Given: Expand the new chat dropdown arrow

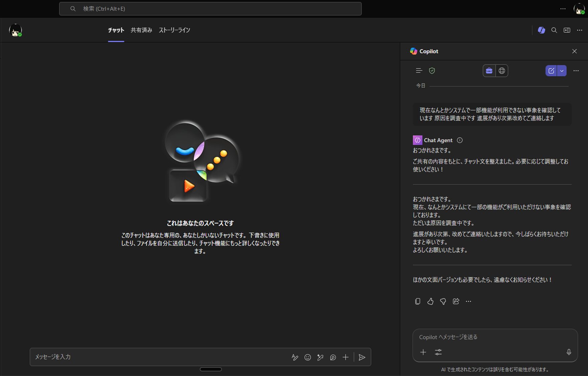Looking at the screenshot, I should click(562, 71).
